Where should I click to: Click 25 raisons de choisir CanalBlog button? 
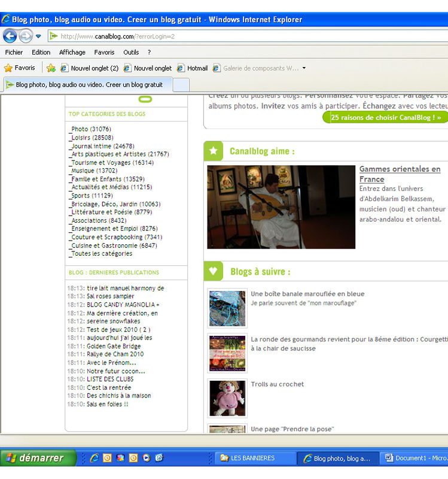tap(385, 117)
